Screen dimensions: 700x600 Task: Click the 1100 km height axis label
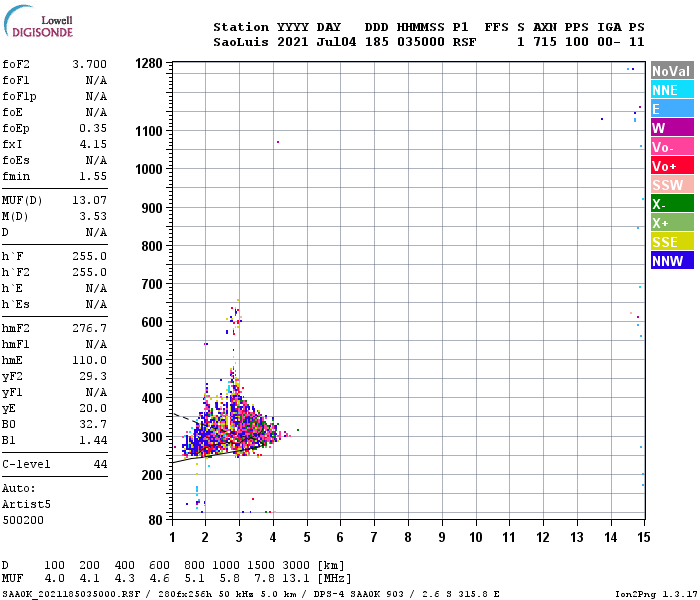pyautogui.click(x=149, y=131)
